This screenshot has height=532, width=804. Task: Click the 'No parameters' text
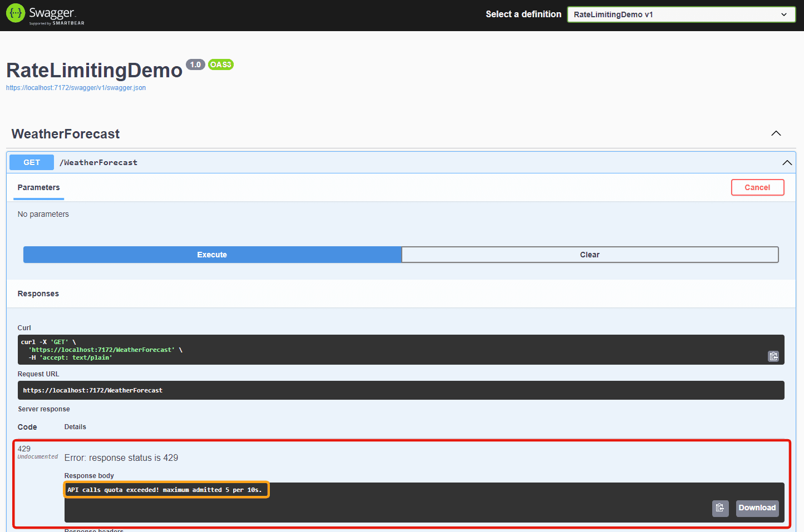43,214
